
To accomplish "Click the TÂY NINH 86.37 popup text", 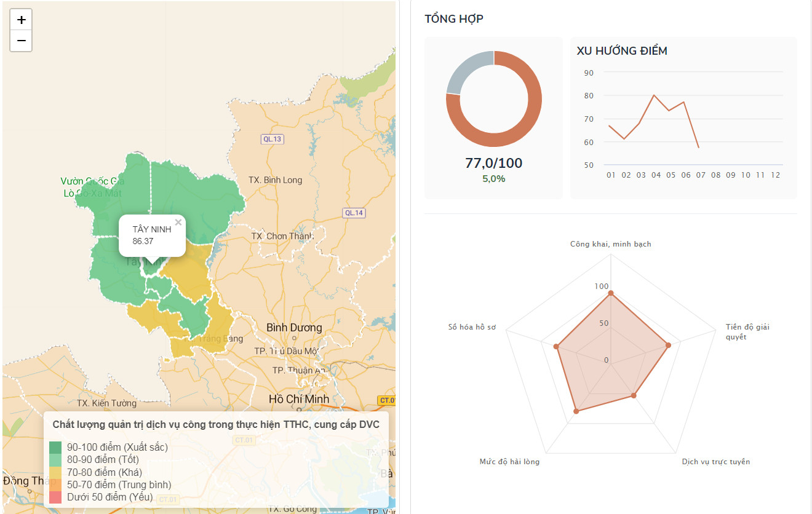I will tap(151, 235).
